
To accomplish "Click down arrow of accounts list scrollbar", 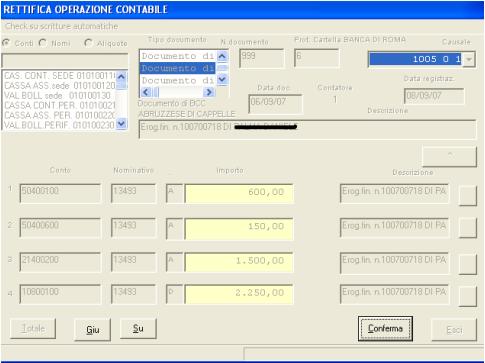I will click(x=121, y=124).
